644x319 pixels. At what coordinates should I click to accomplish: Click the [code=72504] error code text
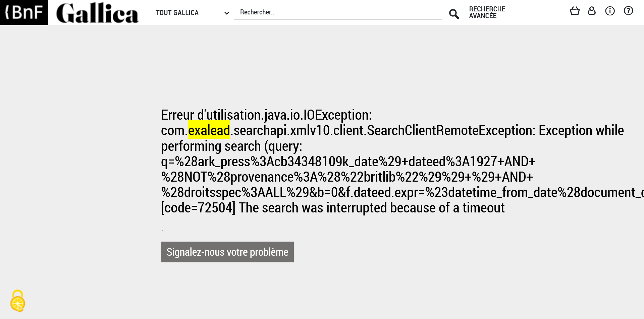198,208
